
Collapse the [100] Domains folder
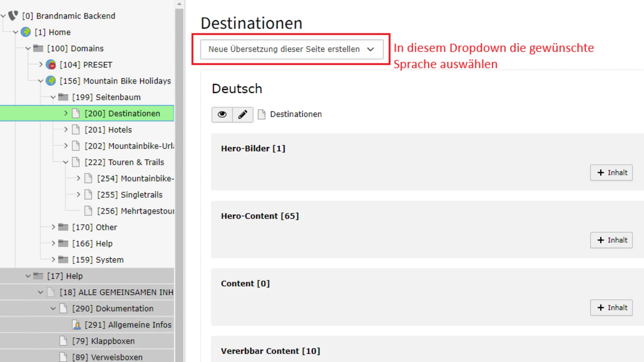point(28,49)
